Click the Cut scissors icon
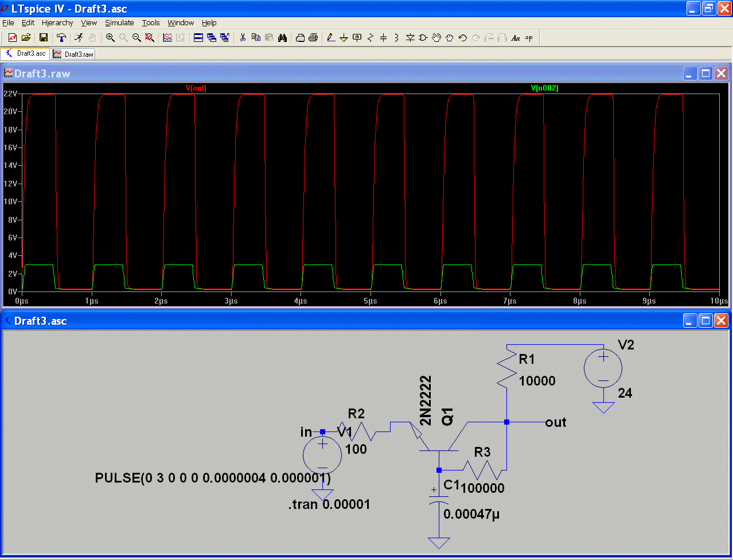 pyautogui.click(x=243, y=38)
